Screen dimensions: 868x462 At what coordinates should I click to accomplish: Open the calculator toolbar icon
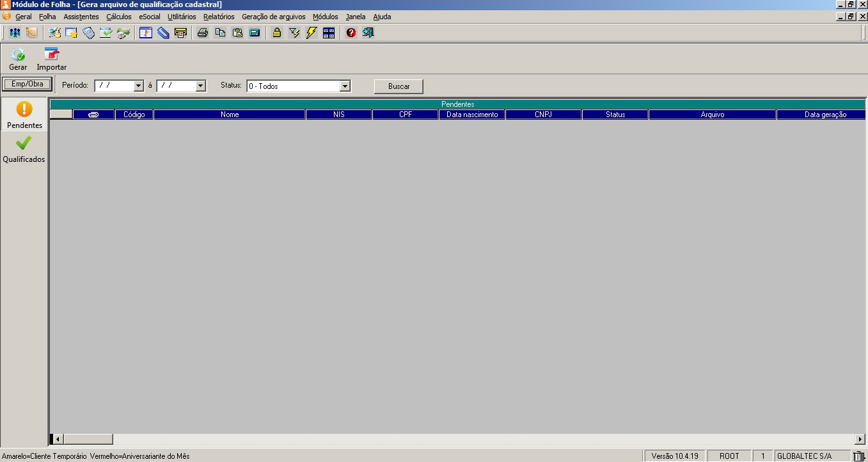[x=255, y=33]
